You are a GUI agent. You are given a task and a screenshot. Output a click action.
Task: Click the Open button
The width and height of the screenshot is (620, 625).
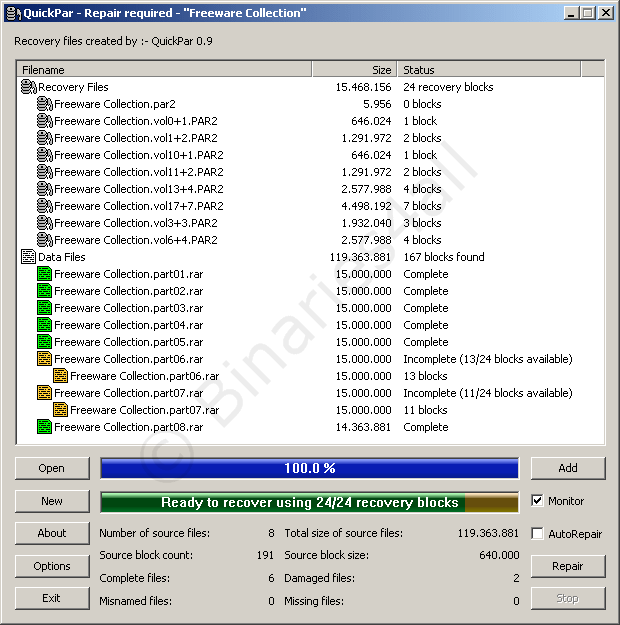52,468
